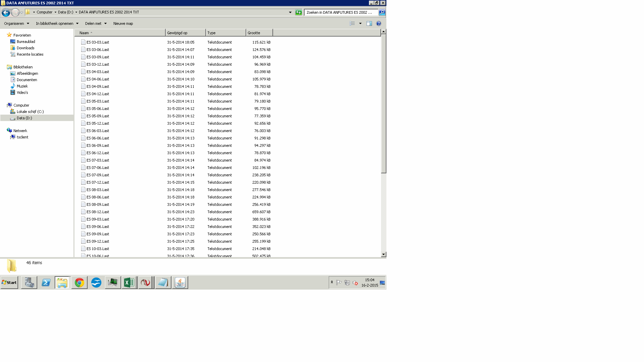Viewport: 644px width, 362px height.
Task: Open Excel from the taskbar
Action: pyautogui.click(x=129, y=283)
